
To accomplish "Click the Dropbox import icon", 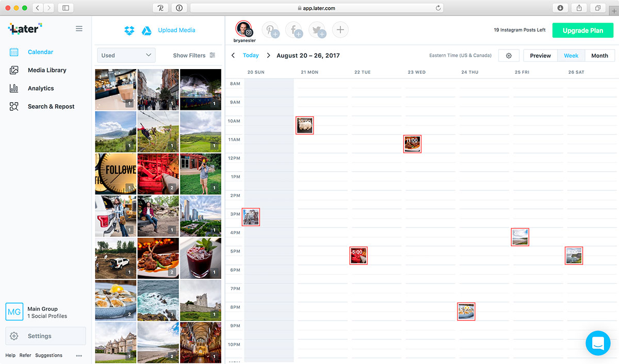I will pos(129,30).
